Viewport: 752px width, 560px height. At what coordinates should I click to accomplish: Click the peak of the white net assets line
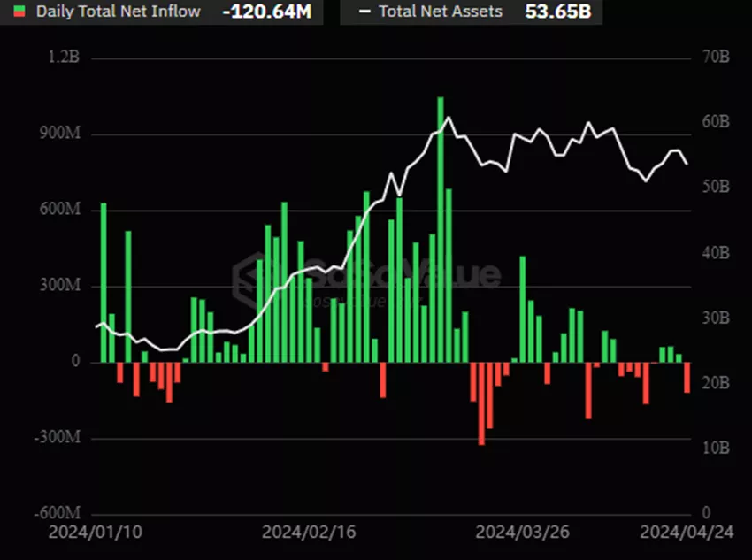pos(448,118)
